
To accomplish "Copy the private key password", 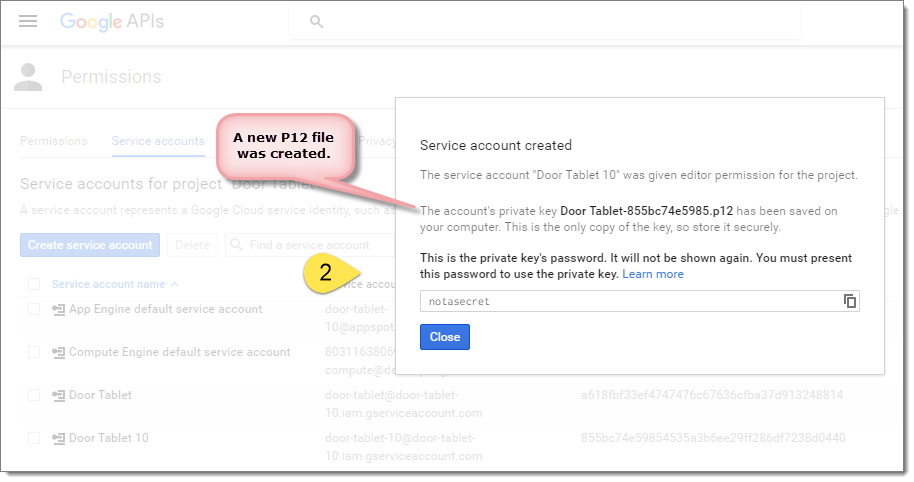I will (x=850, y=301).
